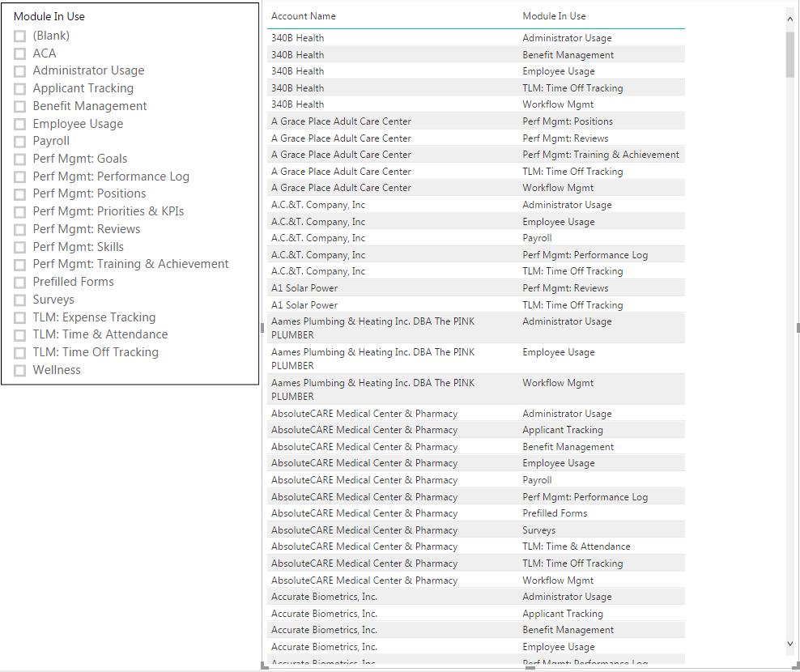Viewport: 800px width, 672px height.
Task: Select Employee Usage cell for Aames Plumbing
Action: tap(558, 352)
